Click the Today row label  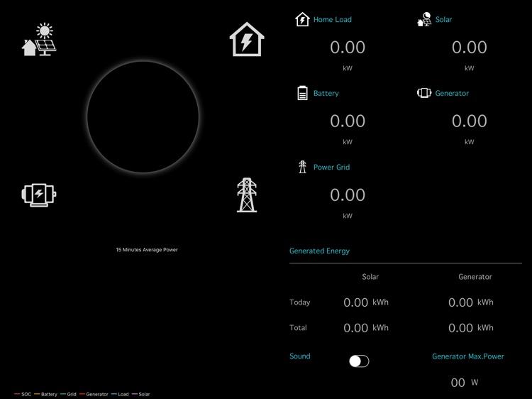[x=300, y=302]
